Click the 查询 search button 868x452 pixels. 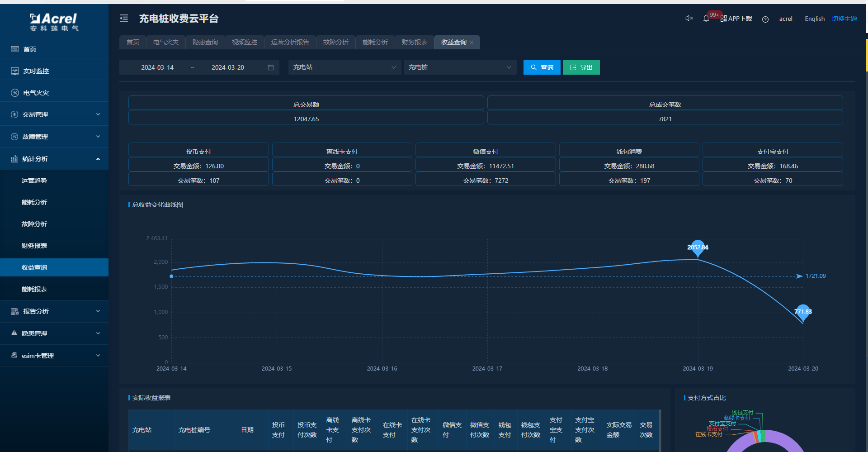click(542, 67)
